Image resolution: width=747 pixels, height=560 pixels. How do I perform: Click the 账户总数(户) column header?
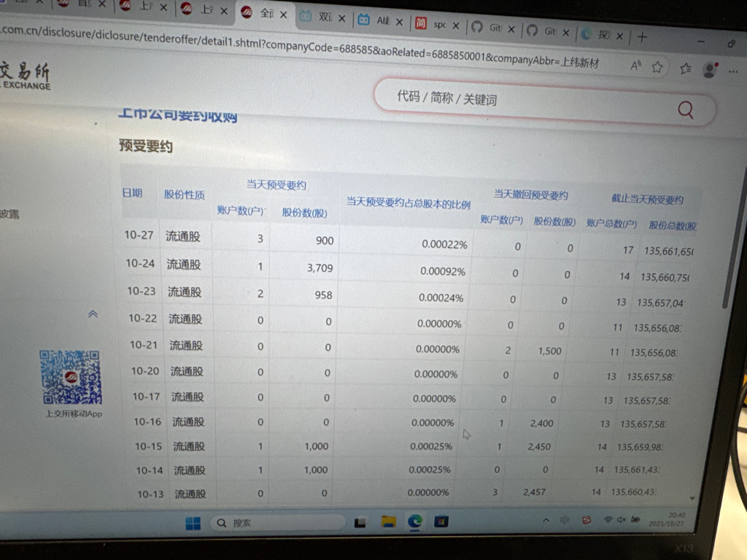611,223
